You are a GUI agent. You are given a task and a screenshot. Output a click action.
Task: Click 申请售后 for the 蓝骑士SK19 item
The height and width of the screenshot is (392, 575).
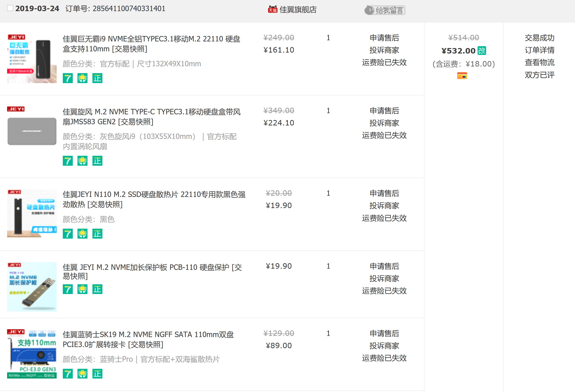384,334
